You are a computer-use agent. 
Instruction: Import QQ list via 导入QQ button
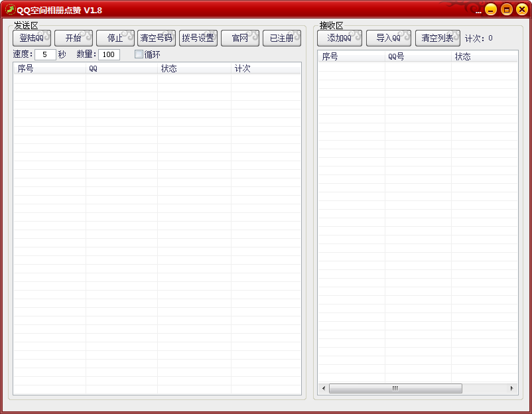(x=389, y=38)
